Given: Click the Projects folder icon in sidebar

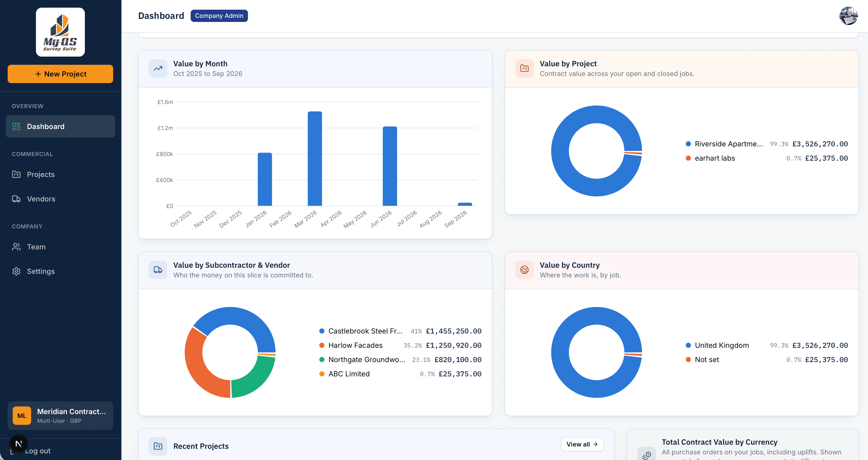Looking at the screenshot, I should pyautogui.click(x=16, y=174).
